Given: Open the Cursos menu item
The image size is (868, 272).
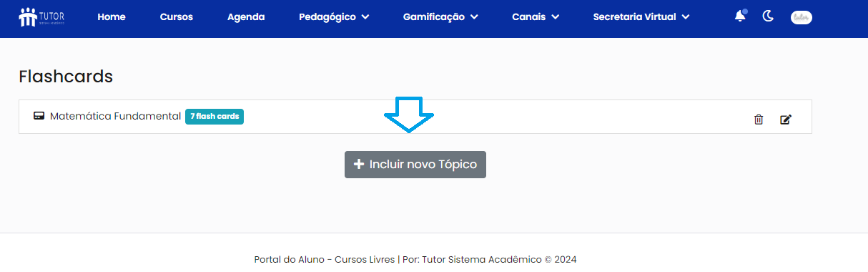Looking at the screenshot, I should 177,16.
